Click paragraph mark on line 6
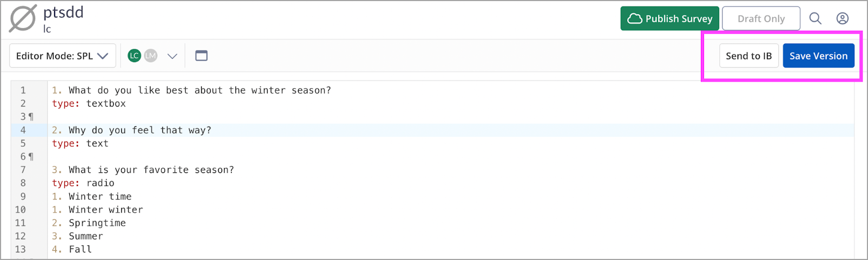This screenshot has width=868, height=260. 31,157
